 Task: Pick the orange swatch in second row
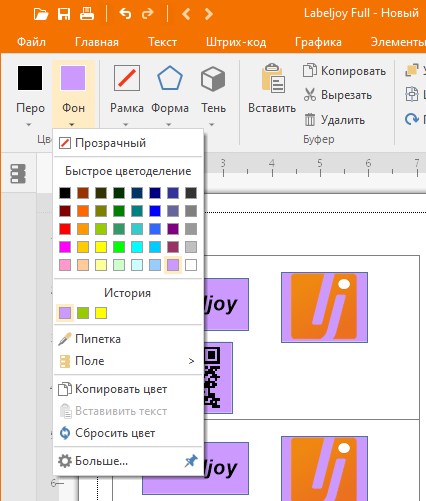[x=83, y=211]
